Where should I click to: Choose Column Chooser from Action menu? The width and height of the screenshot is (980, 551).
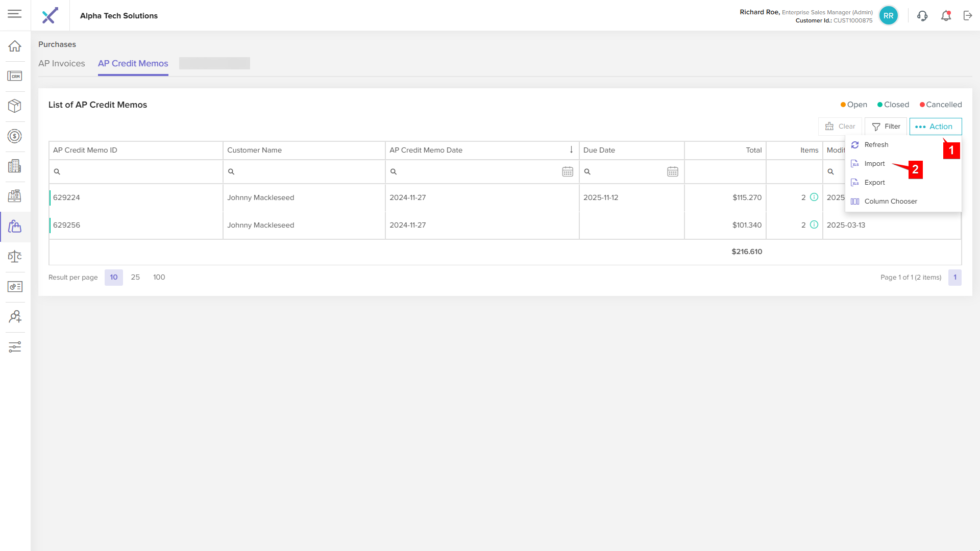click(x=890, y=202)
